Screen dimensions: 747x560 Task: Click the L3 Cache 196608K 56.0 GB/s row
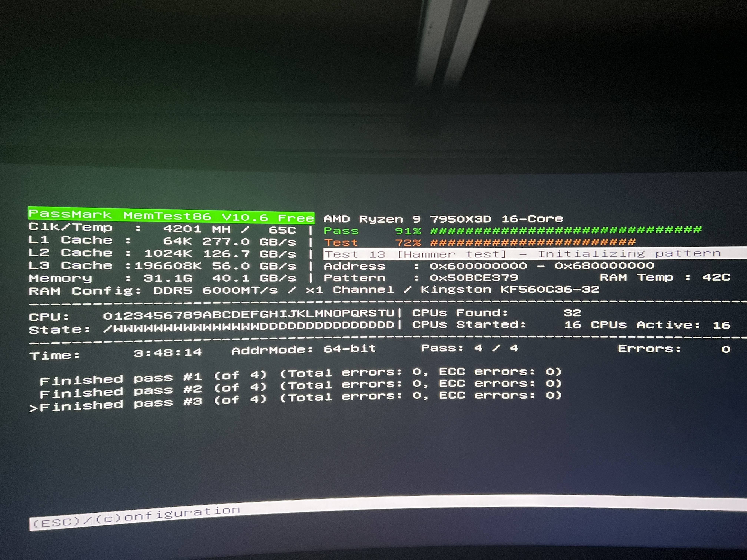coord(162,266)
